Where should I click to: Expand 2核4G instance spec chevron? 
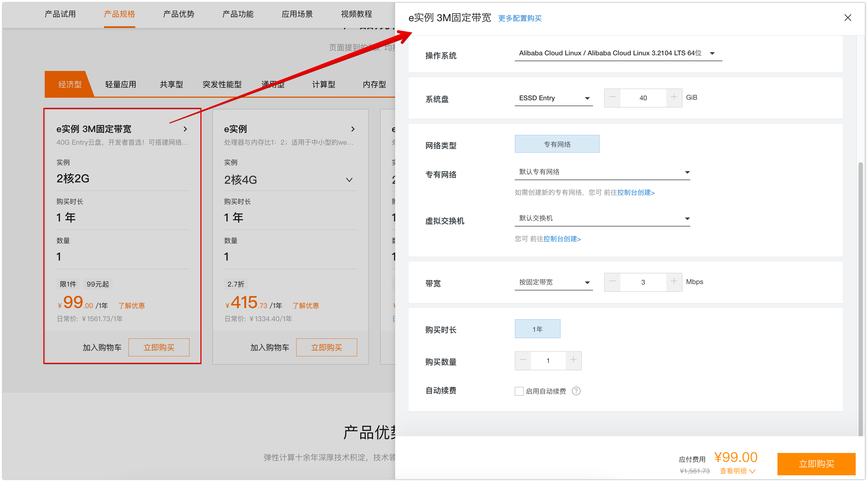[349, 180]
